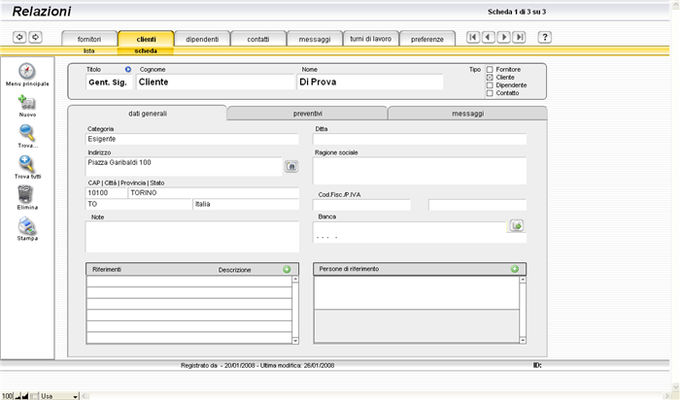Click the second Cod.Fisc./P.IVA field
This screenshot has height=400, width=680.
point(477,205)
